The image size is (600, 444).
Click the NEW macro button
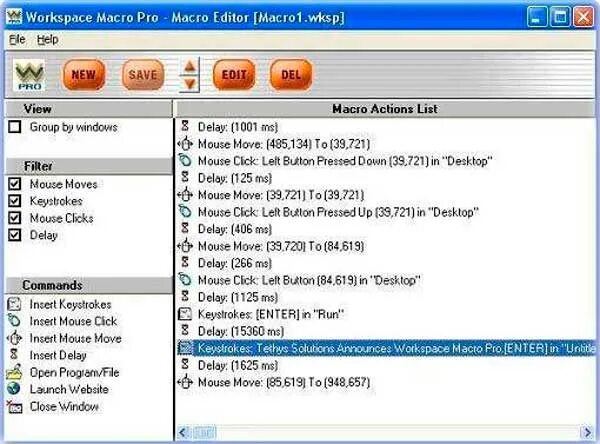tap(84, 75)
